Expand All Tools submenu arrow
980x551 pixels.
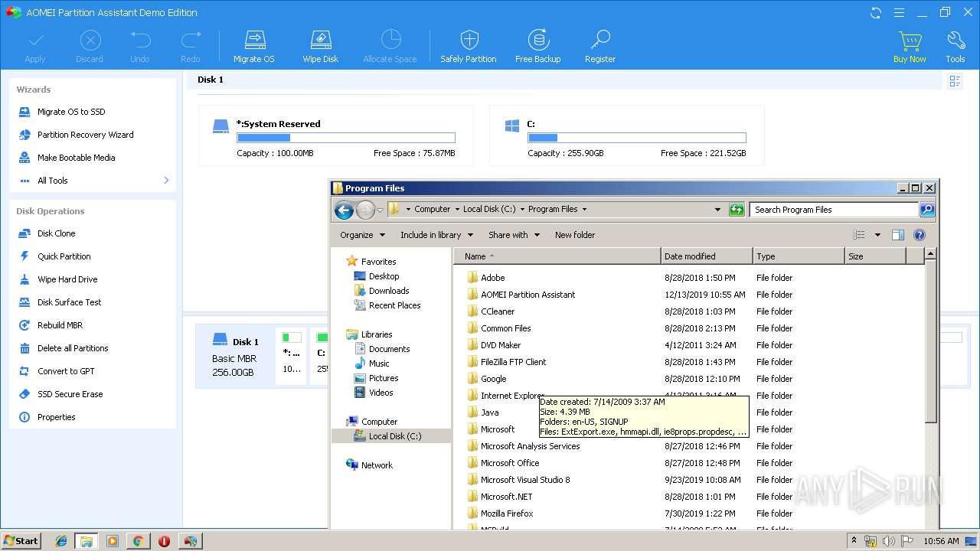click(166, 181)
